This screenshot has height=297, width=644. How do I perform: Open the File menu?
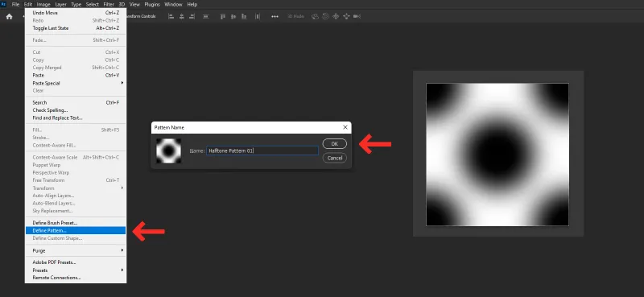point(15,5)
